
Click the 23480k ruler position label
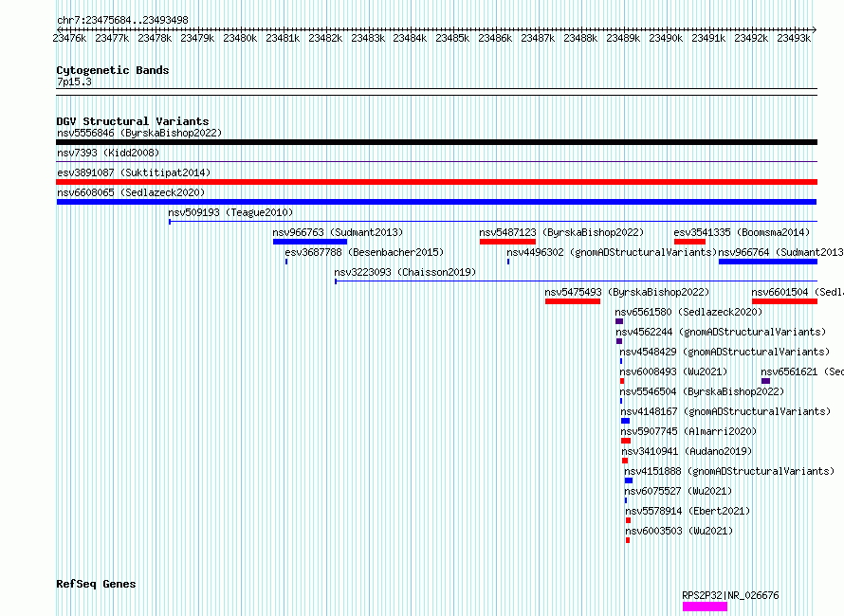(x=240, y=38)
